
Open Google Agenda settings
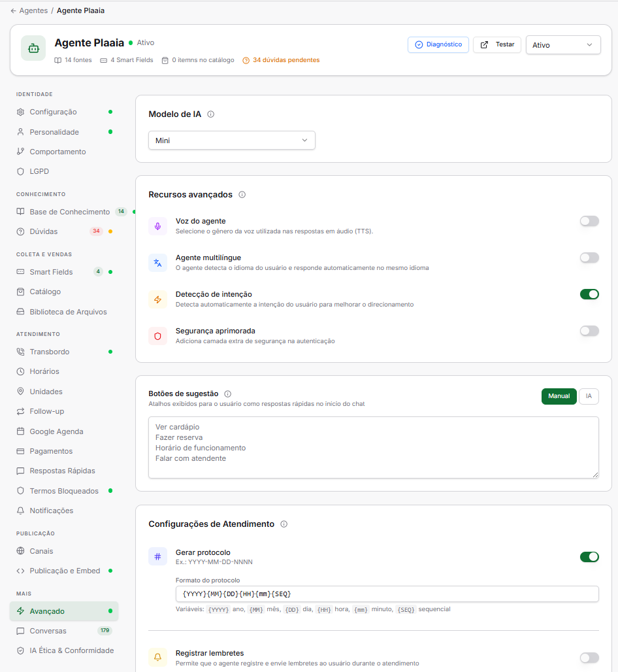(x=64, y=431)
